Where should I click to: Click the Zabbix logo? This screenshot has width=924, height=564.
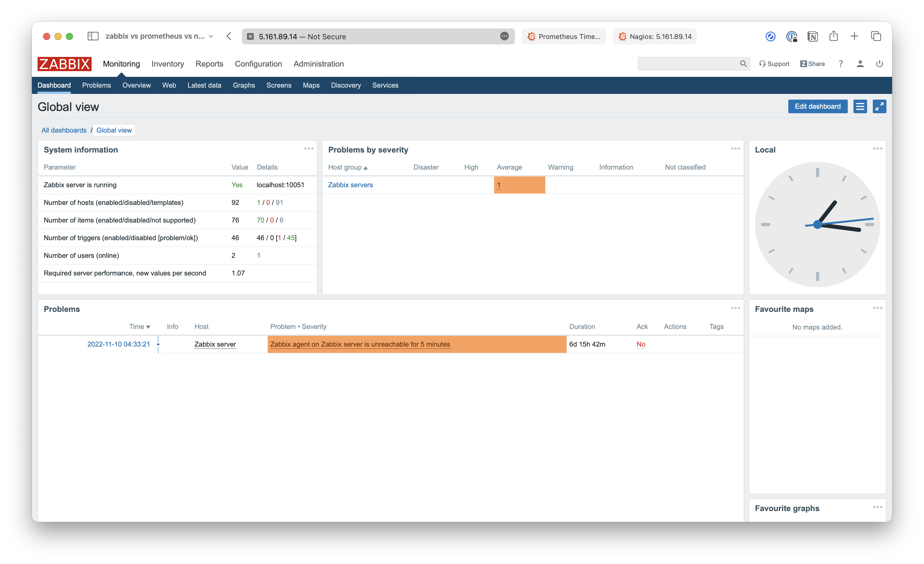tap(64, 64)
